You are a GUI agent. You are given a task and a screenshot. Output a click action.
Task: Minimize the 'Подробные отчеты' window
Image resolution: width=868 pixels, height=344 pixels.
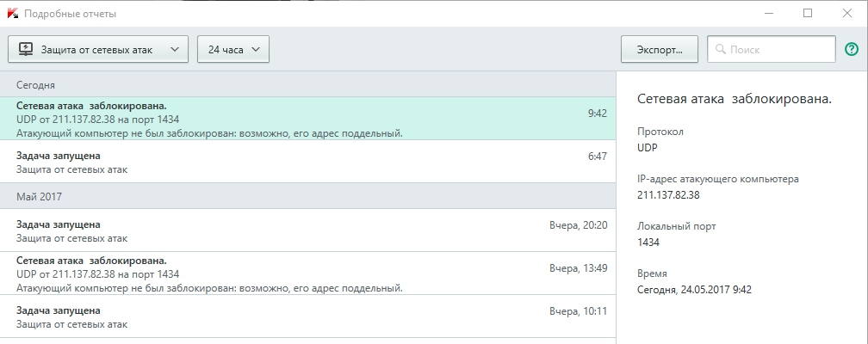tap(767, 13)
